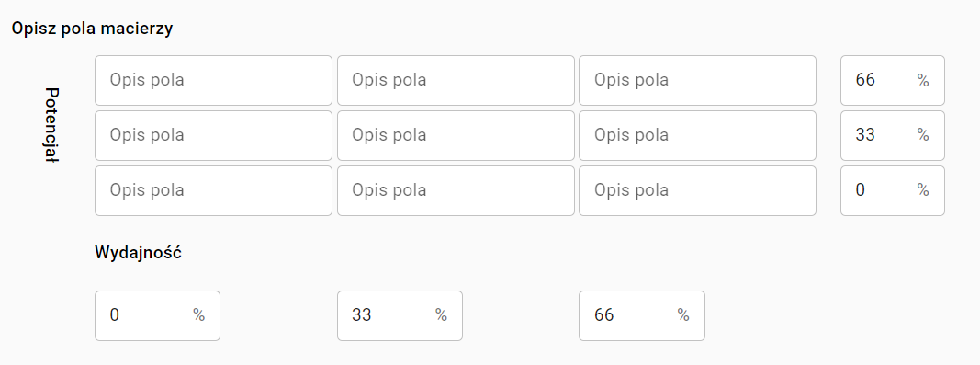
Task: Click percent sign in Wydajność 66 field
Action: [x=683, y=315]
